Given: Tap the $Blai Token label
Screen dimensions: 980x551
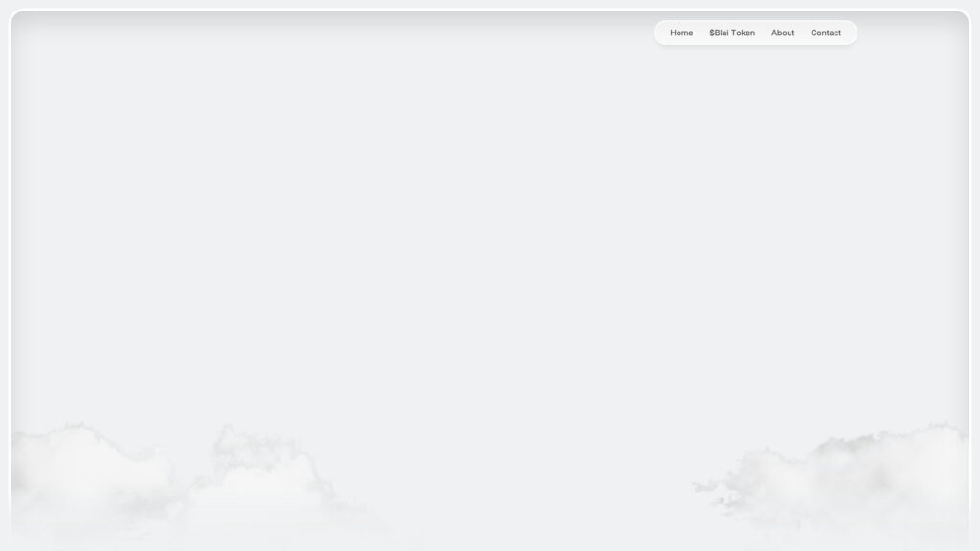Looking at the screenshot, I should [x=732, y=33].
